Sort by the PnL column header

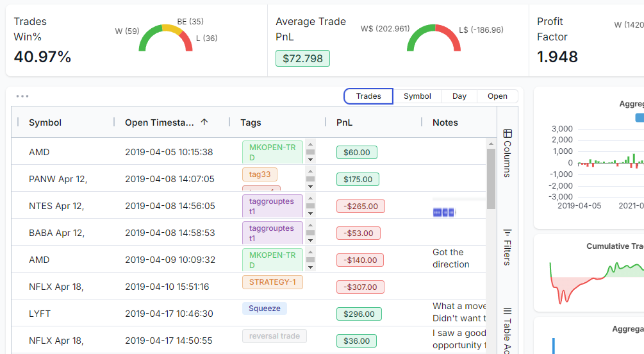(345, 122)
